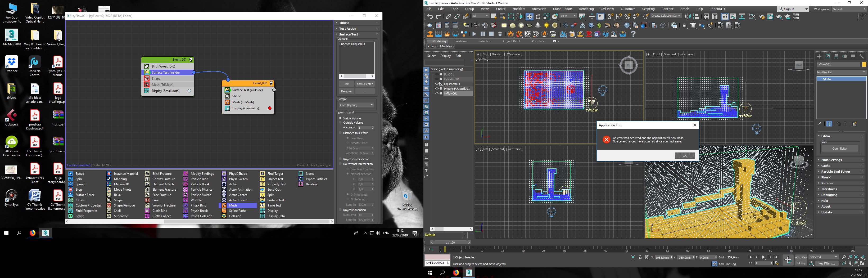Viewport: 868px width, 278px height.
Task: Click the Open Editor button
Action: (840, 149)
